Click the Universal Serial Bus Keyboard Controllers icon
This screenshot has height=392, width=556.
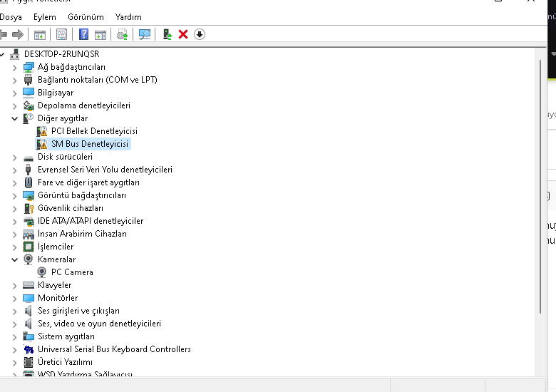29,349
